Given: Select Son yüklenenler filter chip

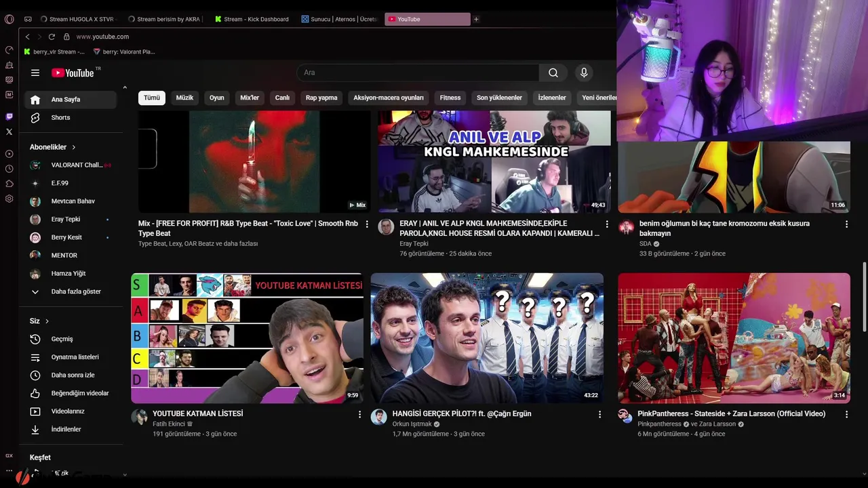Looking at the screenshot, I should (499, 98).
